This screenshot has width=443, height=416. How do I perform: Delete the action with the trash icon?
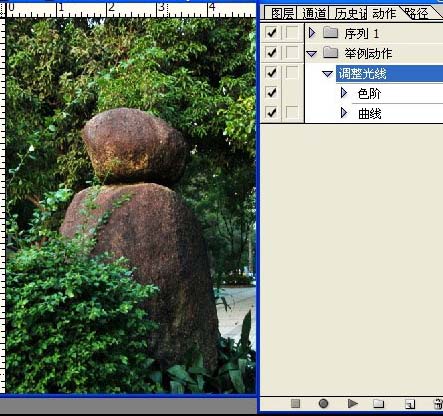(x=438, y=404)
